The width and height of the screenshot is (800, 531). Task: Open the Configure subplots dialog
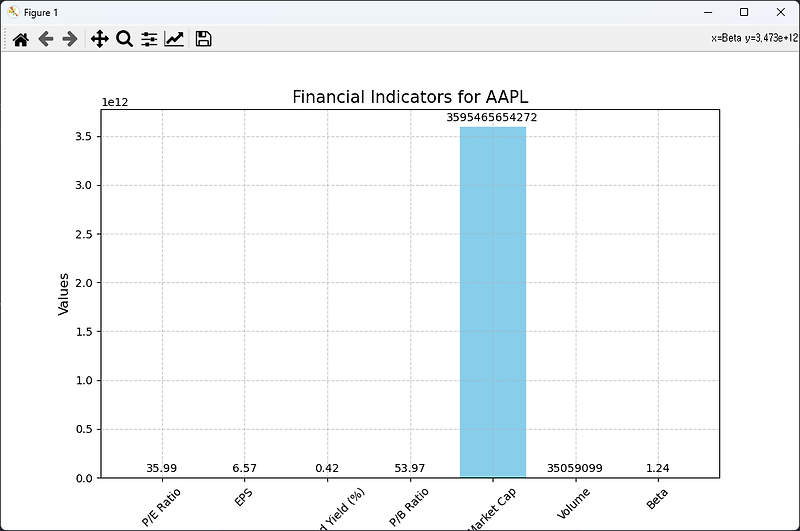(149, 39)
